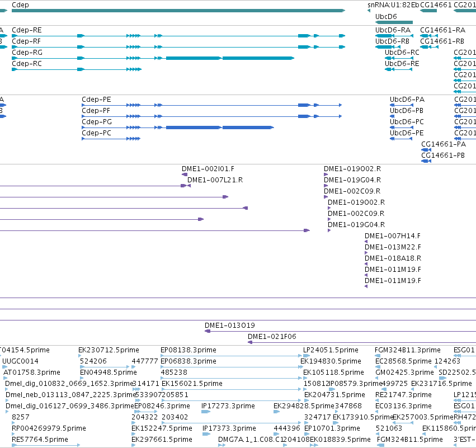Select EST RE21747.3prime

point(403,395)
